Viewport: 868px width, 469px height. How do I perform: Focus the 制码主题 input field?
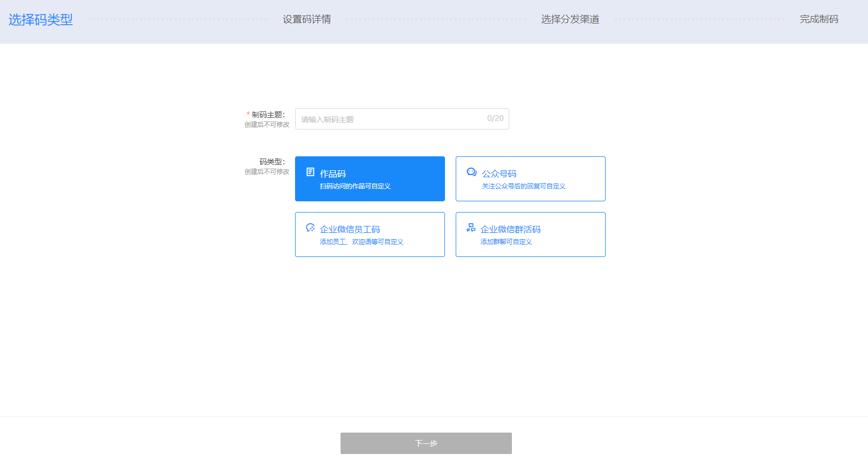pos(402,119)
